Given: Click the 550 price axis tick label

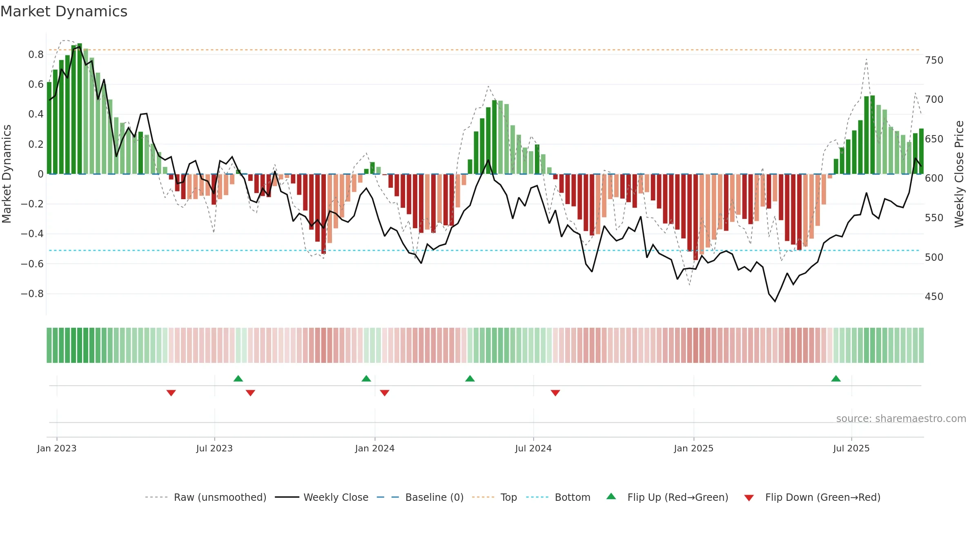Looking at the screenshot, I should pyautogui.click(x=934, y=218).
